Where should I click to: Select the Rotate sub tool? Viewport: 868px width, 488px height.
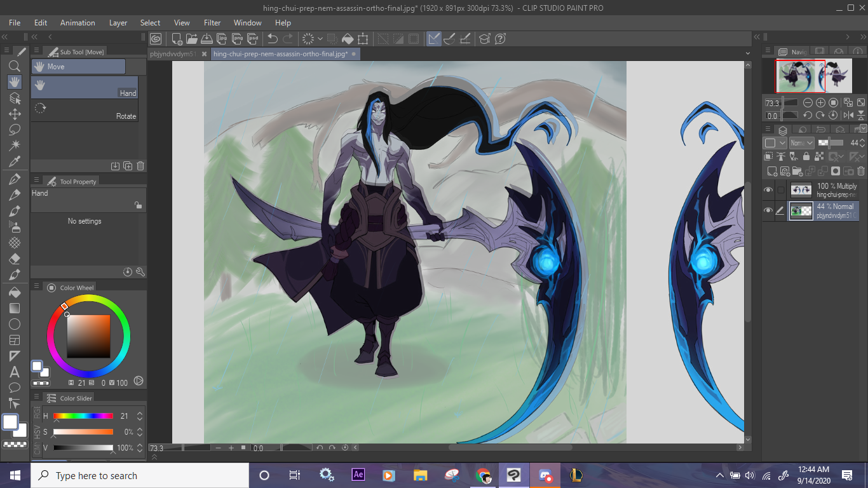[x=85, y=109]
